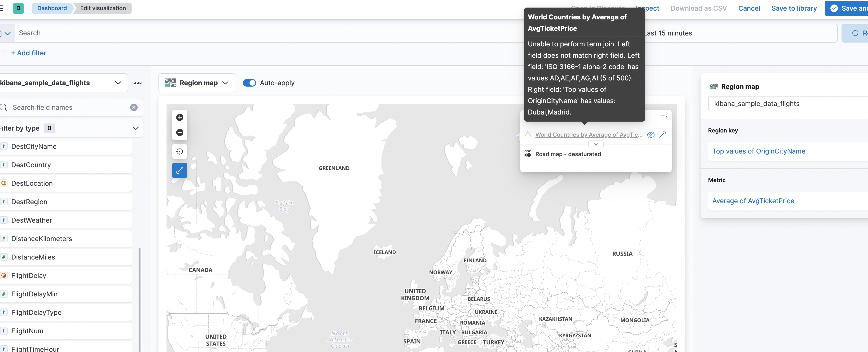Click the layer warning triangle icon
868x352 pixels.
click(x=528, y=135)
